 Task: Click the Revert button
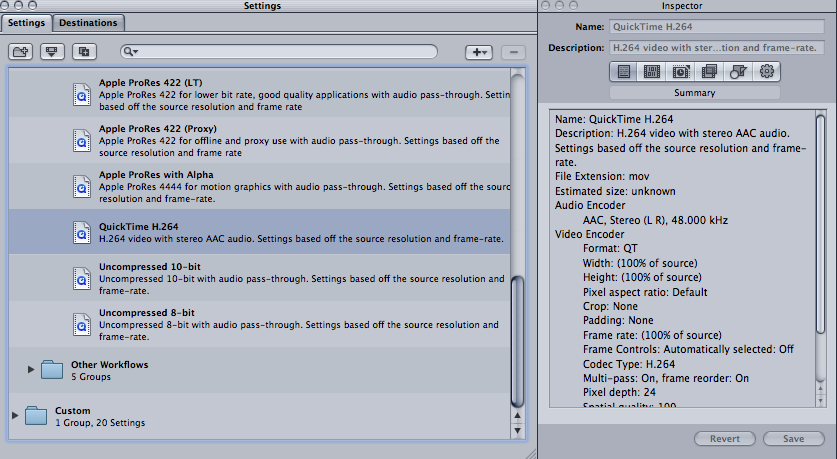click(x=724, y=439)
